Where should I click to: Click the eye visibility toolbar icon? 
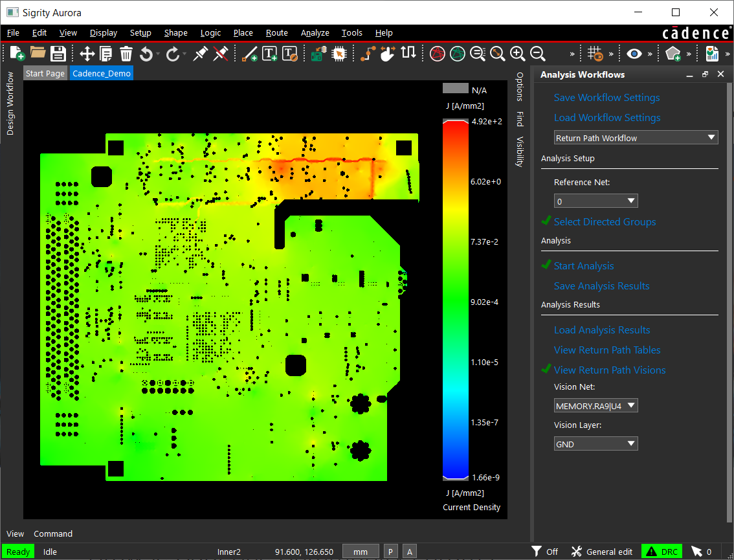pyautogui.click(x=634, y=54)
